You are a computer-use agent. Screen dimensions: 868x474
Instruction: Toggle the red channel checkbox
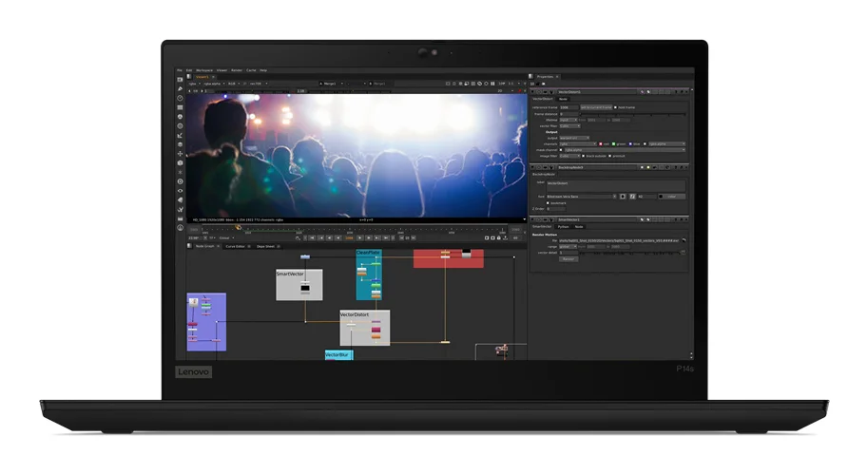(601, 143)
